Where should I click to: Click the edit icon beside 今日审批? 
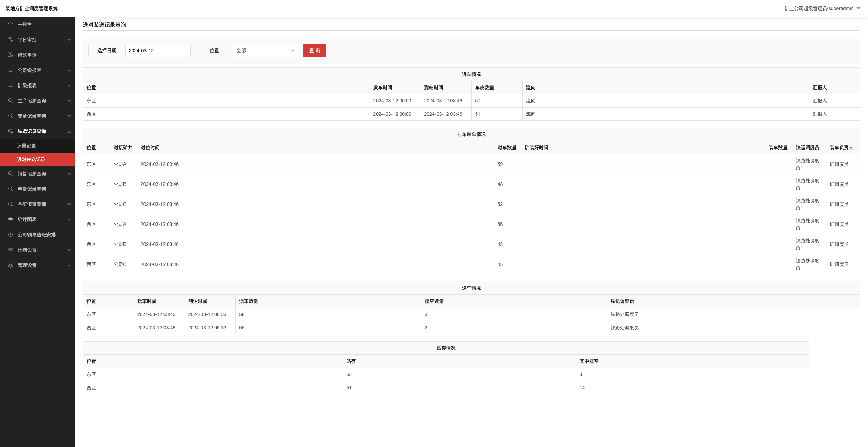coord(11,40)
